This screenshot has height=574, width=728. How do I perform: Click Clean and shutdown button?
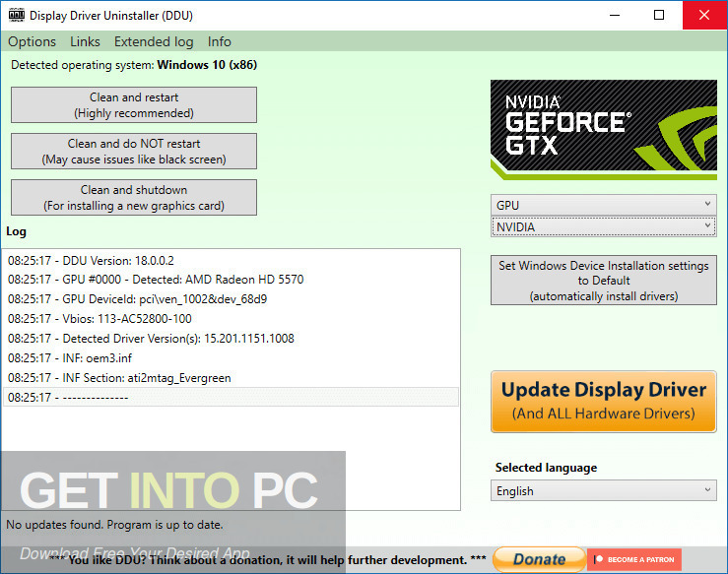(134, 198)
